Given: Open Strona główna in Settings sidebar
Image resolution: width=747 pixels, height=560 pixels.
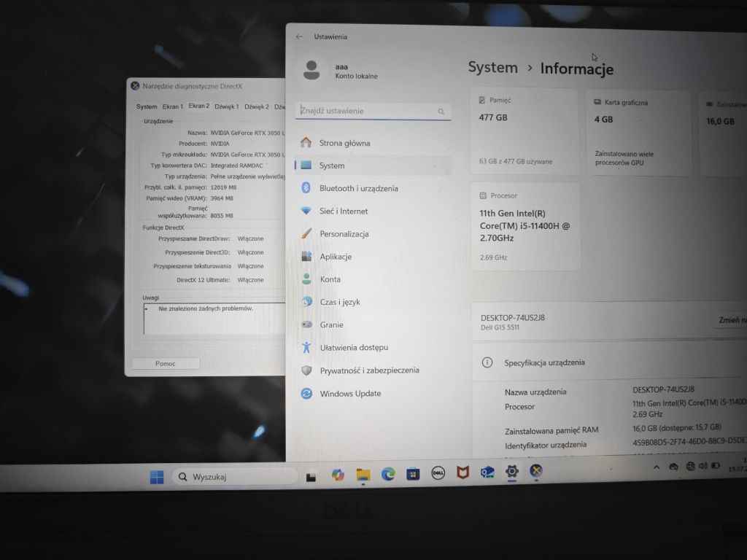Looking at the screenshot, I should point(373,143).
